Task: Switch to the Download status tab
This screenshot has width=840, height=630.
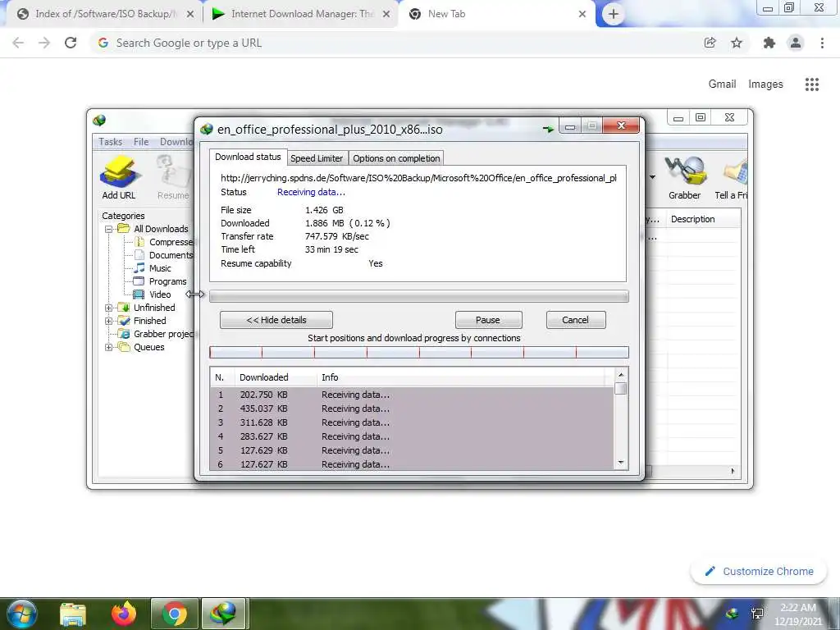Action: 248,157
